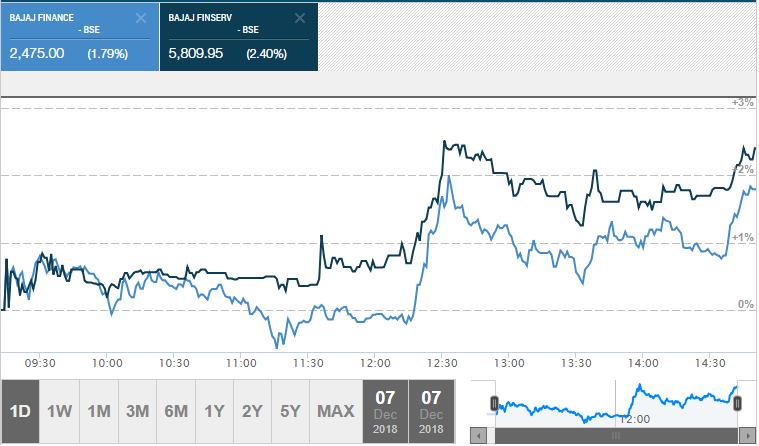Click the navigator's left range handle
Screen dimensions: 759x446
click(494, 403)
